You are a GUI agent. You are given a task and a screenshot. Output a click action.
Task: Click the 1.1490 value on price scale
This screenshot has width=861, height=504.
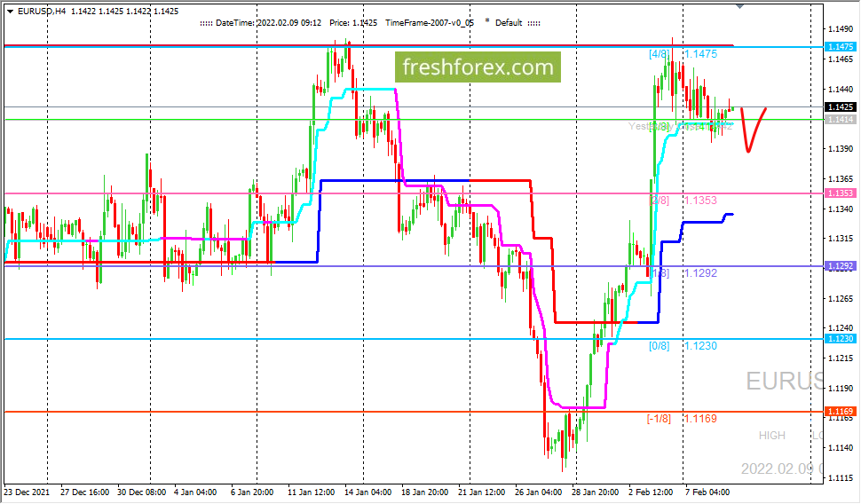[840, 29]
